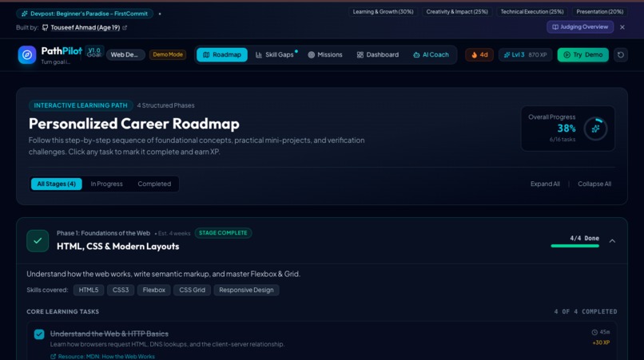Click Expand All stages
The height and width of the screenshot is (360, 644).
pos(545,184)
